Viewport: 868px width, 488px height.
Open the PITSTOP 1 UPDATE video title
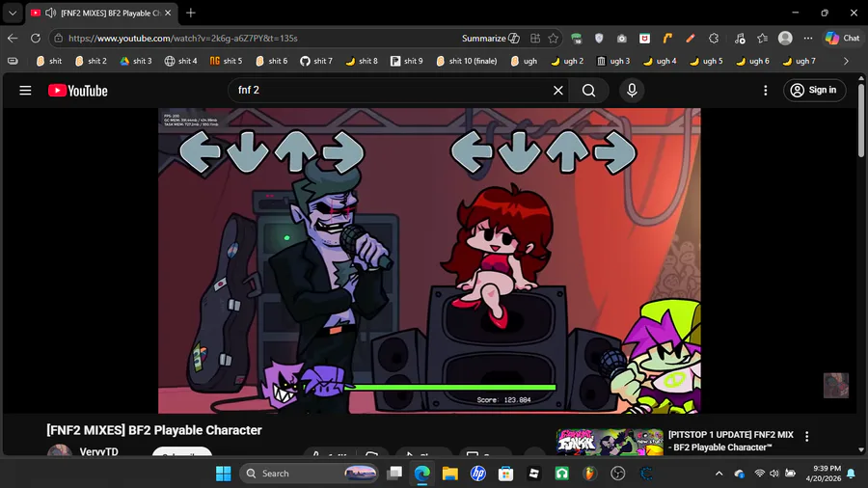pos(731,441)
